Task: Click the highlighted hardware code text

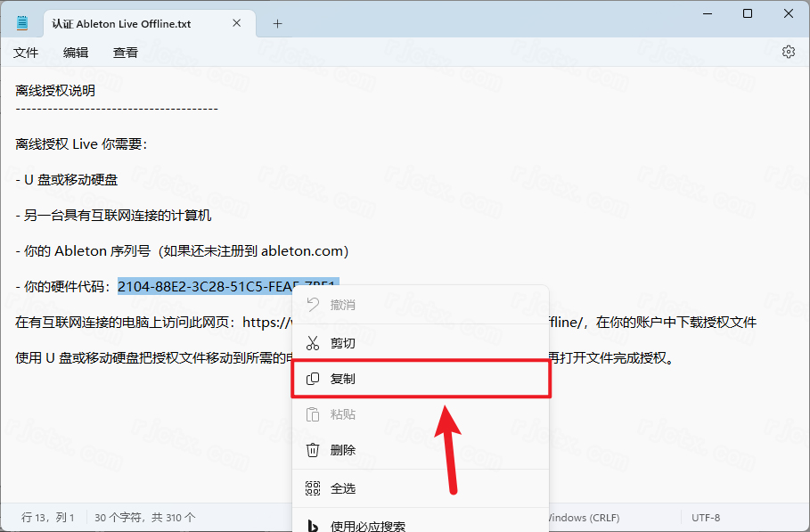Action: click(205, 287)
